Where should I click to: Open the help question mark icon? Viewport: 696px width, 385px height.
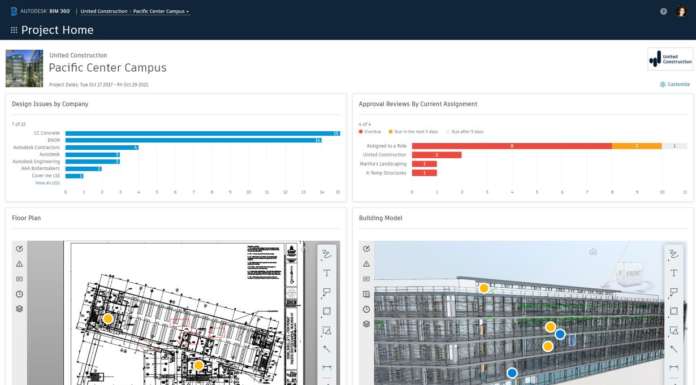[663, 12]
